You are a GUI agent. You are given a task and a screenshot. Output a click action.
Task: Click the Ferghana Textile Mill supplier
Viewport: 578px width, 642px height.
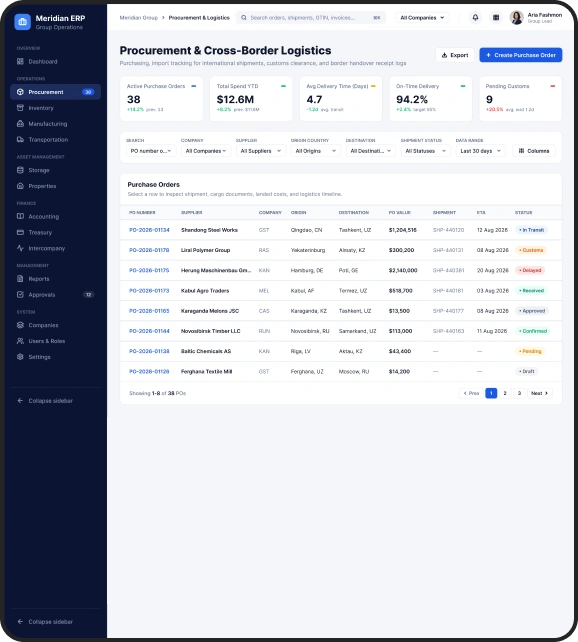pos(207,371)
